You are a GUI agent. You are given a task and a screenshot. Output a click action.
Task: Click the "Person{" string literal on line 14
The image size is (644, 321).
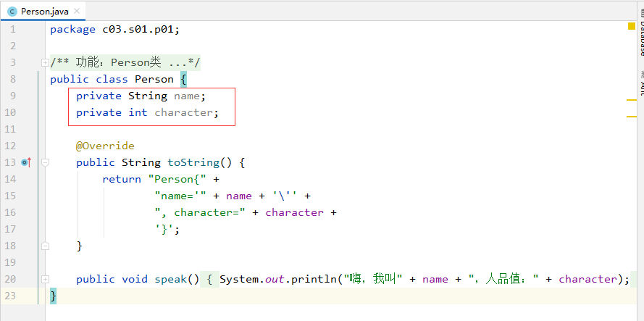click(177, 179)
